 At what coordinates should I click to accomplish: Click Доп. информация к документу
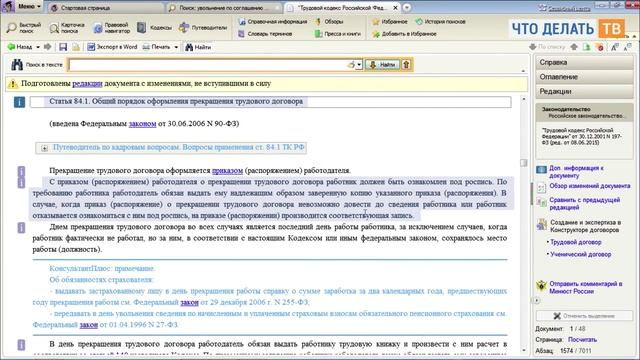[576, 172]
